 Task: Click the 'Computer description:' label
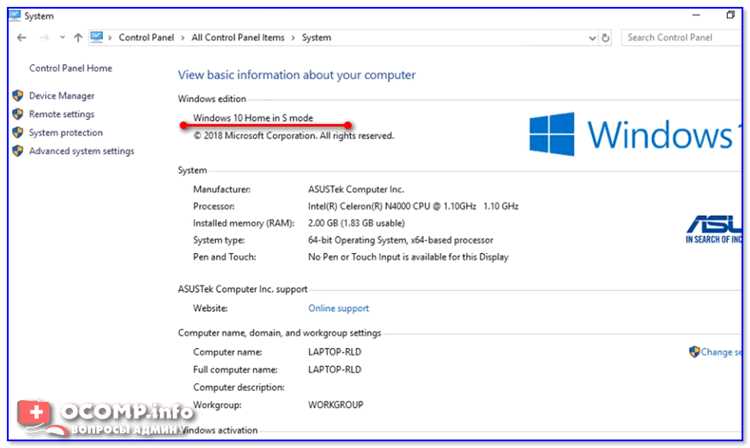(x=239, y=387)
